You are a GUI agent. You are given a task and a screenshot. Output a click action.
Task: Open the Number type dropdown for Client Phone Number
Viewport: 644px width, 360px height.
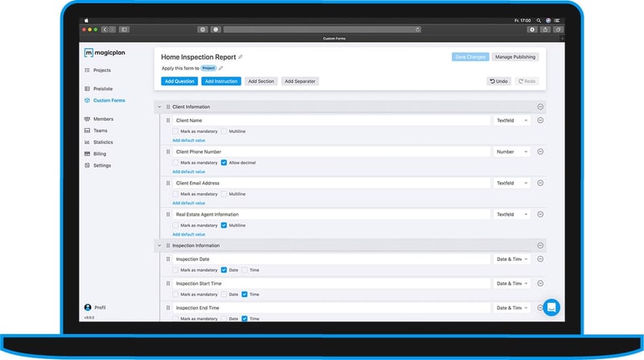(512, 151)
